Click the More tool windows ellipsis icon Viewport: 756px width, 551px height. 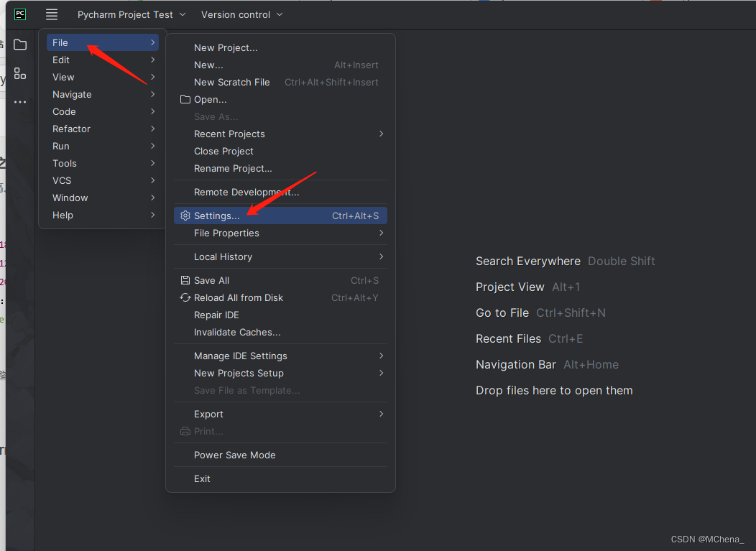tap(20, 102)
